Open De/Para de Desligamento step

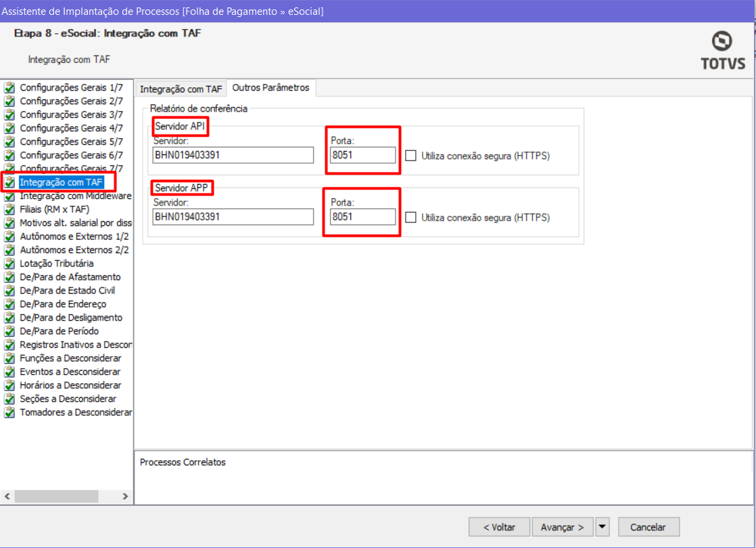(71, 317)
